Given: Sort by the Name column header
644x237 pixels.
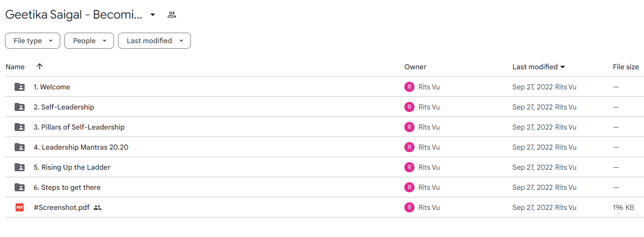Looking at the screenshot, I should 15,67.
